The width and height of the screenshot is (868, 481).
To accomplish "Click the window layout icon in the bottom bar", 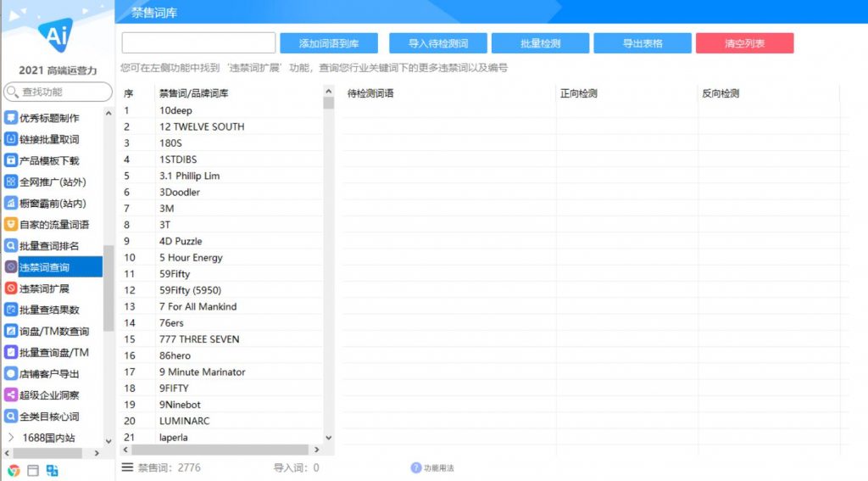I will 33,471.
